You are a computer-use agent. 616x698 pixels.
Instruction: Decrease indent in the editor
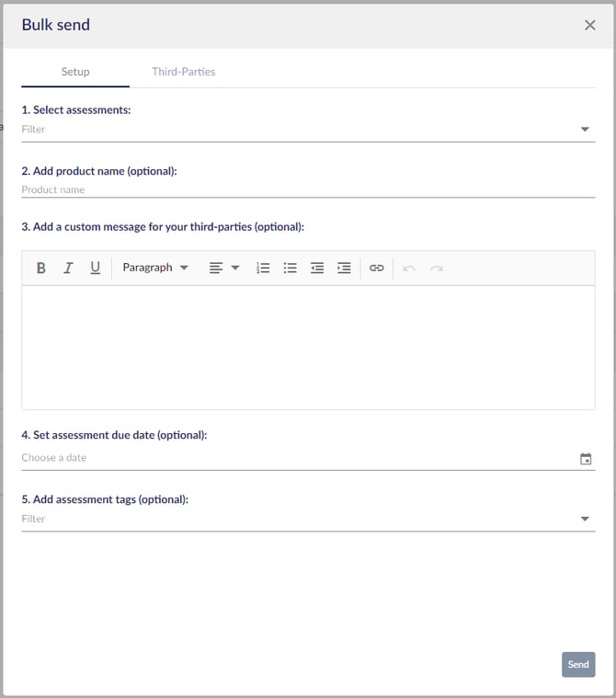click(317, 268)
